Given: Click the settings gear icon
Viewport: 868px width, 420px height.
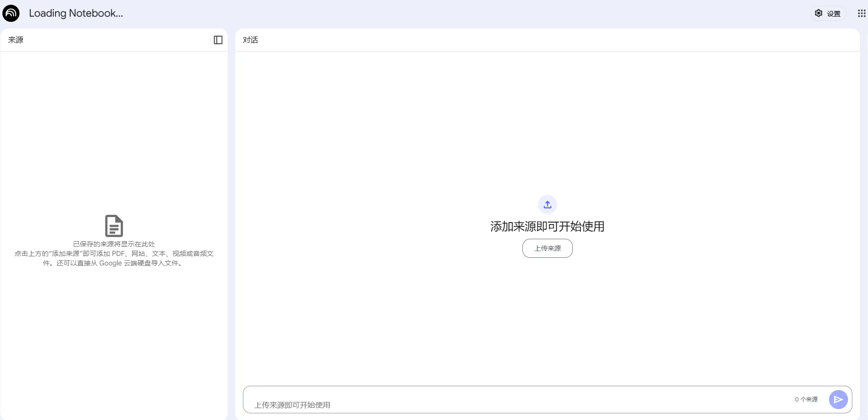Looking at the screenshot, I should [x=819, y=13].
